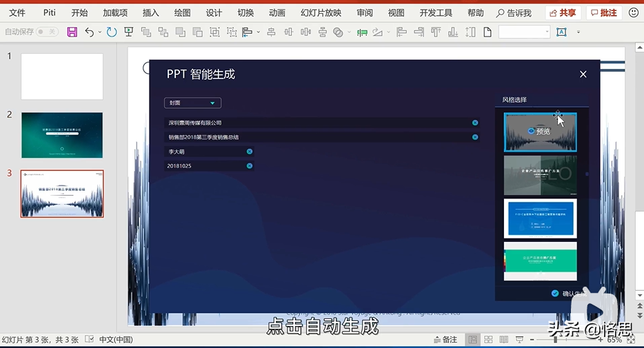
Task: Close the PPT 智能生成 dialog
Action: 583,74
